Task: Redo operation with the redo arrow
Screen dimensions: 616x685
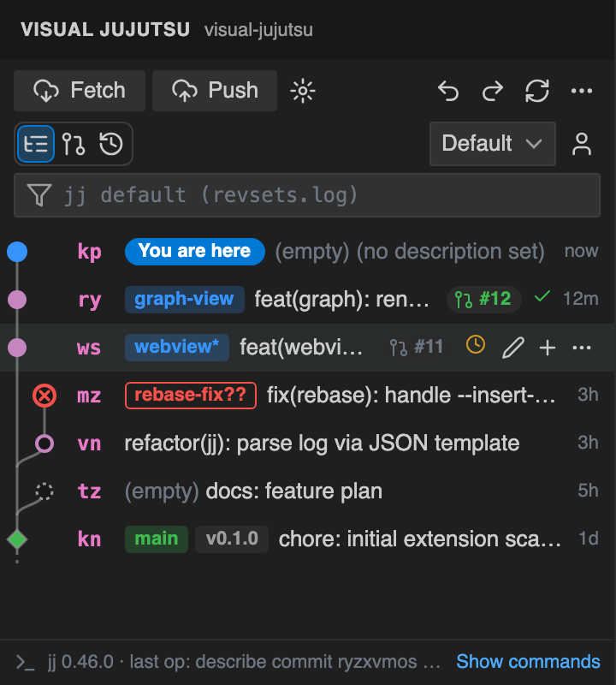Action: pos(493,91)
